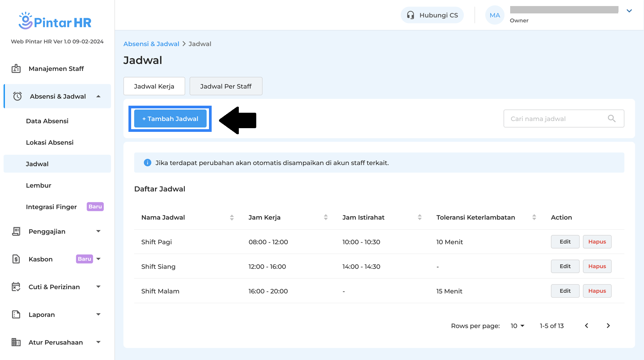Collapse the Absensi & Jadwal menu
Viewport: 644px width, 360px height.
[98, 97]
